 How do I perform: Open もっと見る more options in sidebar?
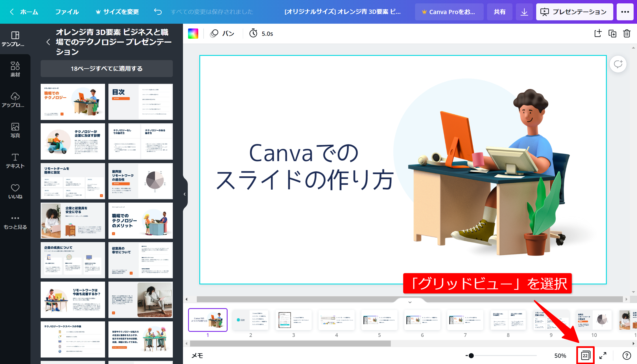[x=15, y=222]
